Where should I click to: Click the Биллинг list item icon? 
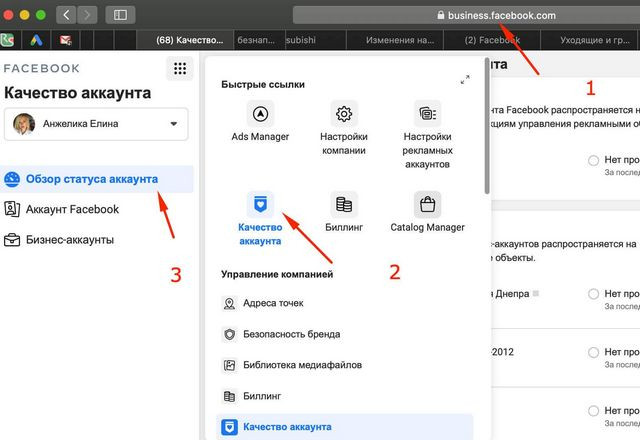229,396
